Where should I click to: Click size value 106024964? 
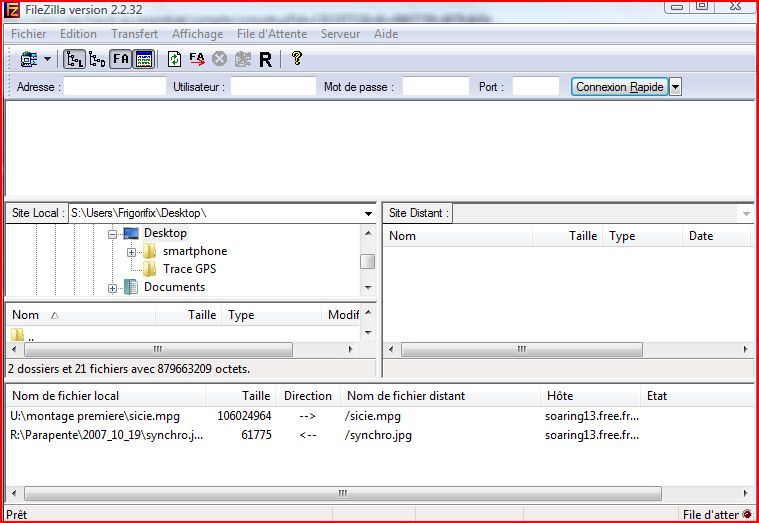tap(244, 416)
